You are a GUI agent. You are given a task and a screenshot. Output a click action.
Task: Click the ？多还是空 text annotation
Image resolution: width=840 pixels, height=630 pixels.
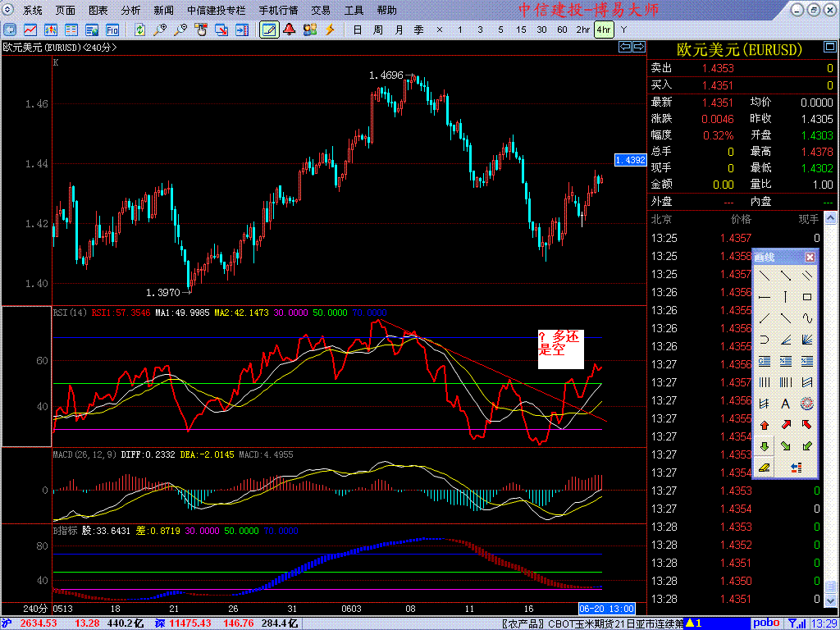(560, 349)
